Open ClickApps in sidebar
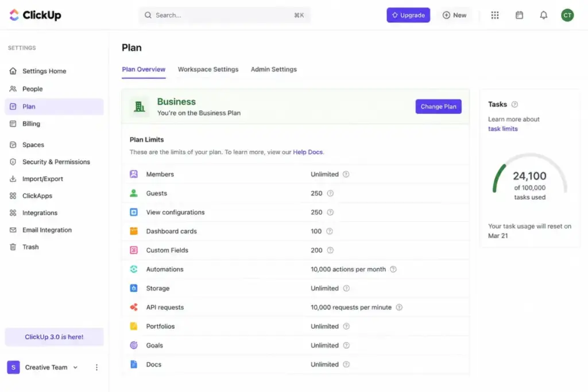 54,196
